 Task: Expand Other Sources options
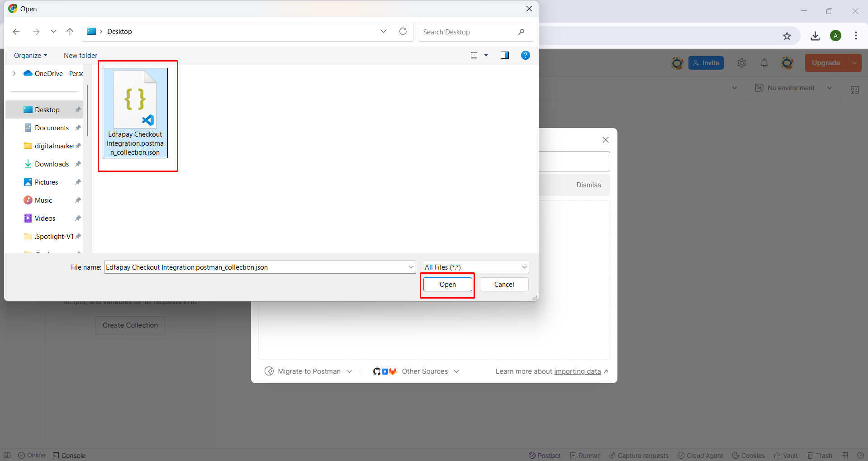(x=416, y=371)
